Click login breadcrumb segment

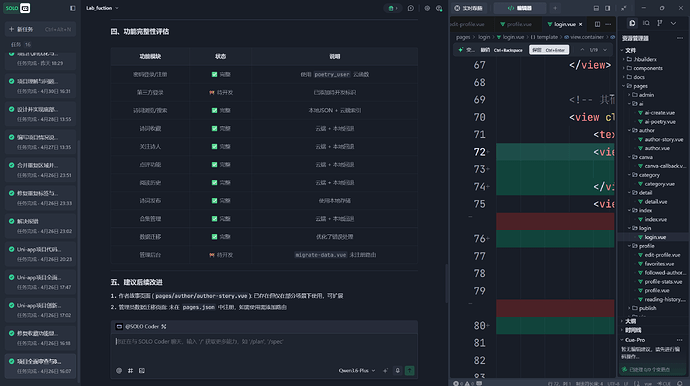[x=484, y=37]
